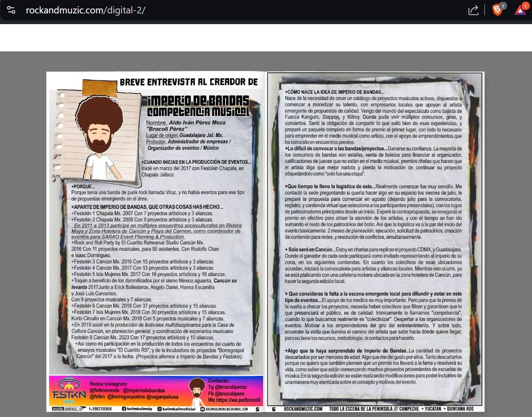Click the kalimkalimdg Facebook handle
Viewport: 532px width, 417px height.
139,409
